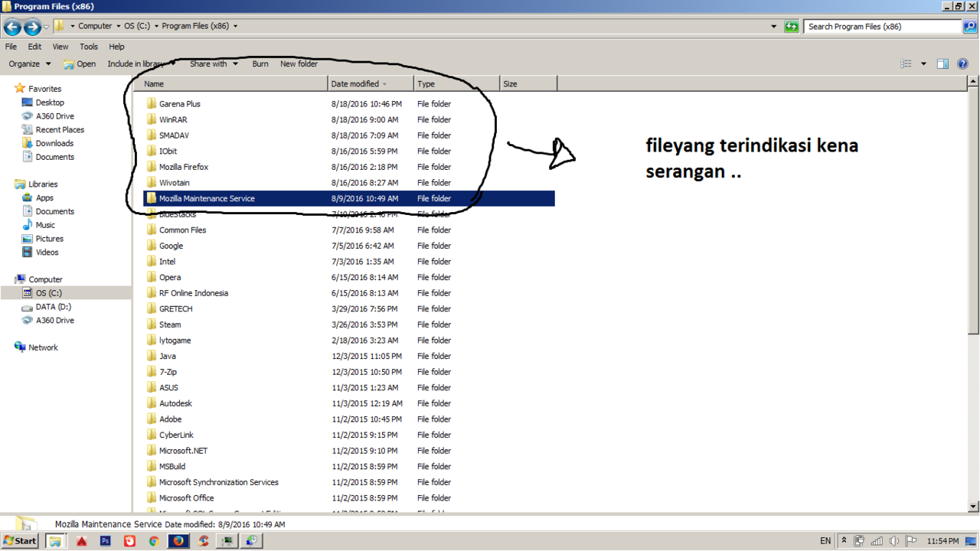This screenshot has width=980, height=551.
Task: Click the Opera folder icon
Action: pos(152,277)
